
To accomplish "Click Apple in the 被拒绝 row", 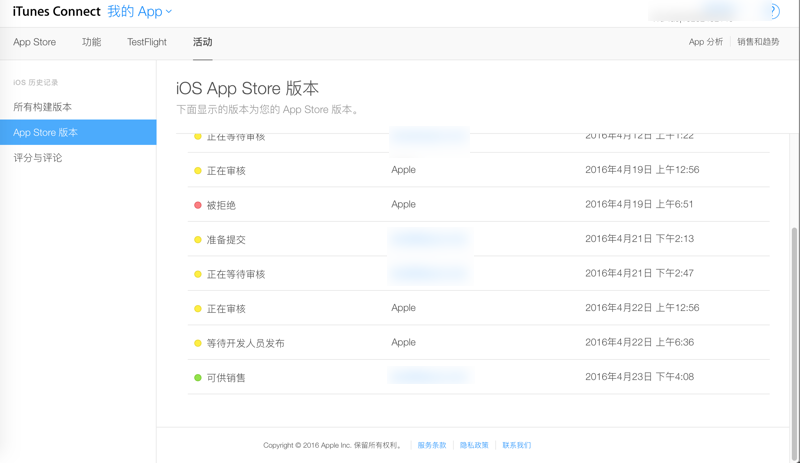I will click(x=404, y=204).
